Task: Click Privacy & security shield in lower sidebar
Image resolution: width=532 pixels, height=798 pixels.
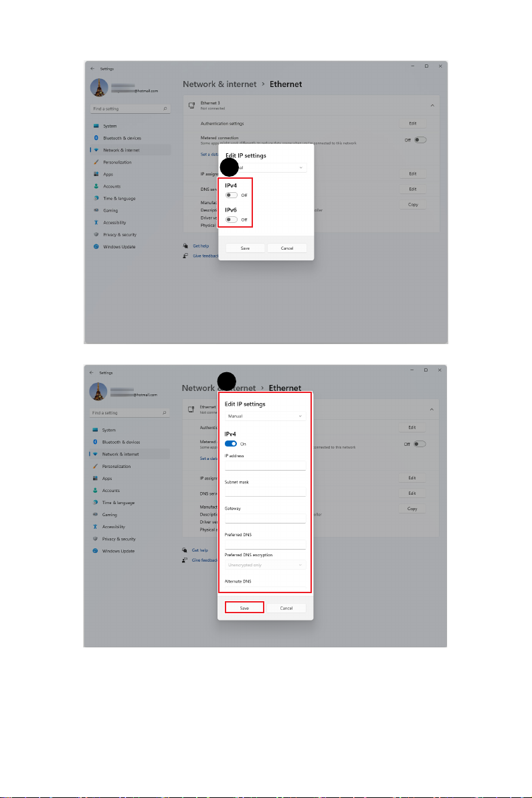Action: (95, 538)
